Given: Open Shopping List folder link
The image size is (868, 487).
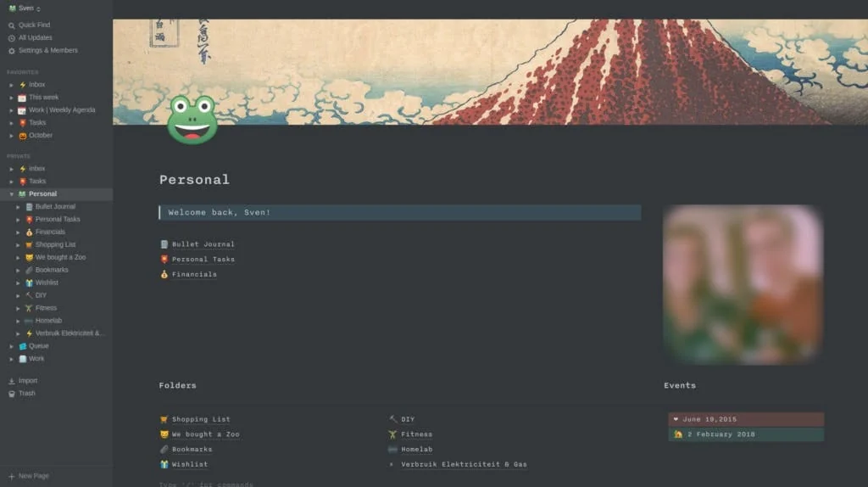Looking at the screenshot, I should coord(201,419).
